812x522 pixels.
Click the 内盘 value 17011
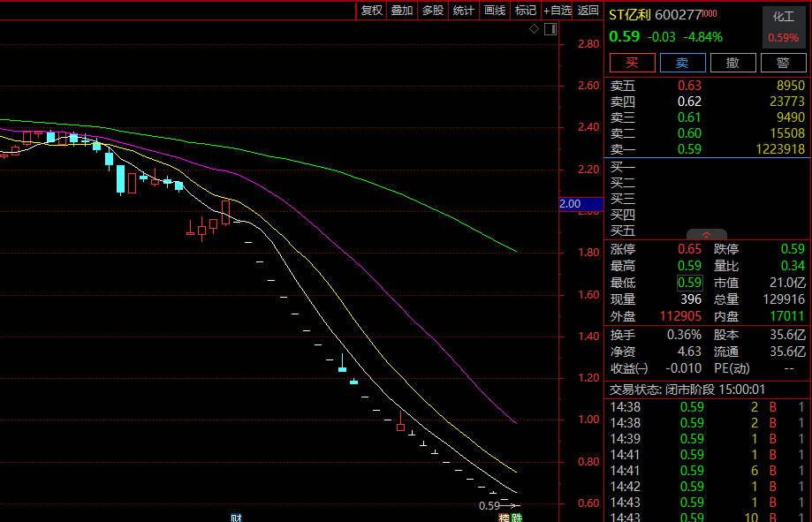pyautogui.click(x=787, y=316)
